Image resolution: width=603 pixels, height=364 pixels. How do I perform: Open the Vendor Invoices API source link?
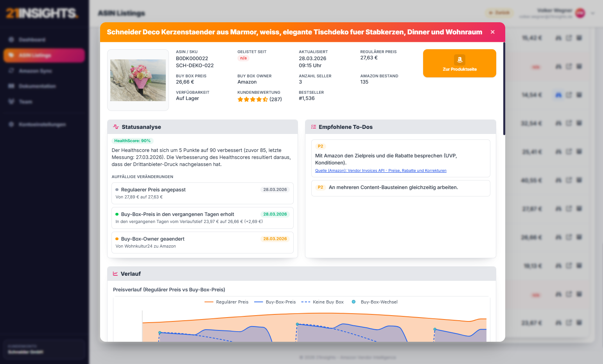(380, 171)
